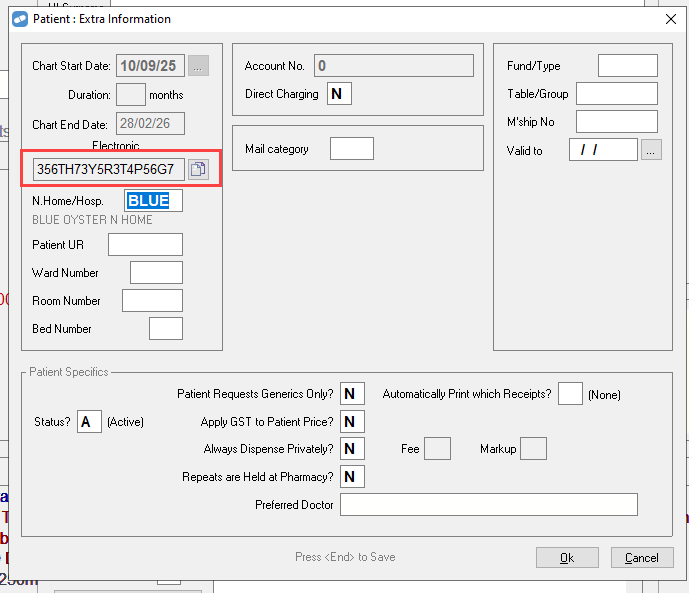Viewport: 689px width, 593px height.
Task: Click the Status field showing A
Action: 90,422
